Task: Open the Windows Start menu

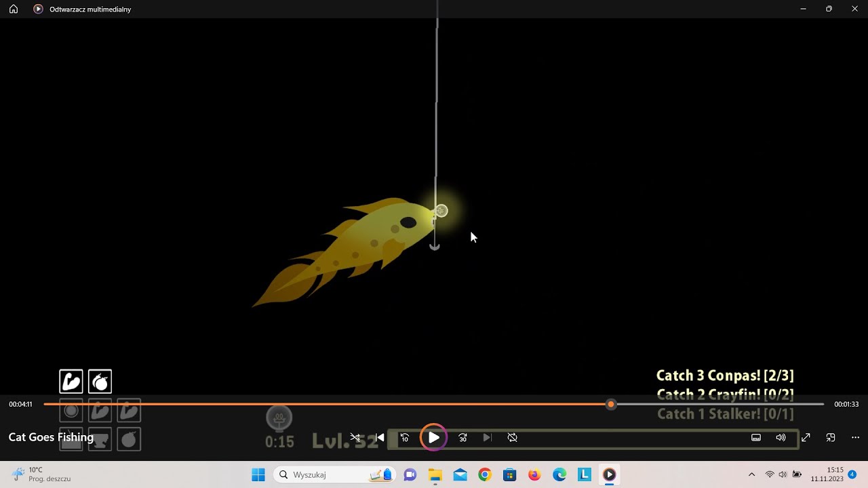Action: [258, 474]
